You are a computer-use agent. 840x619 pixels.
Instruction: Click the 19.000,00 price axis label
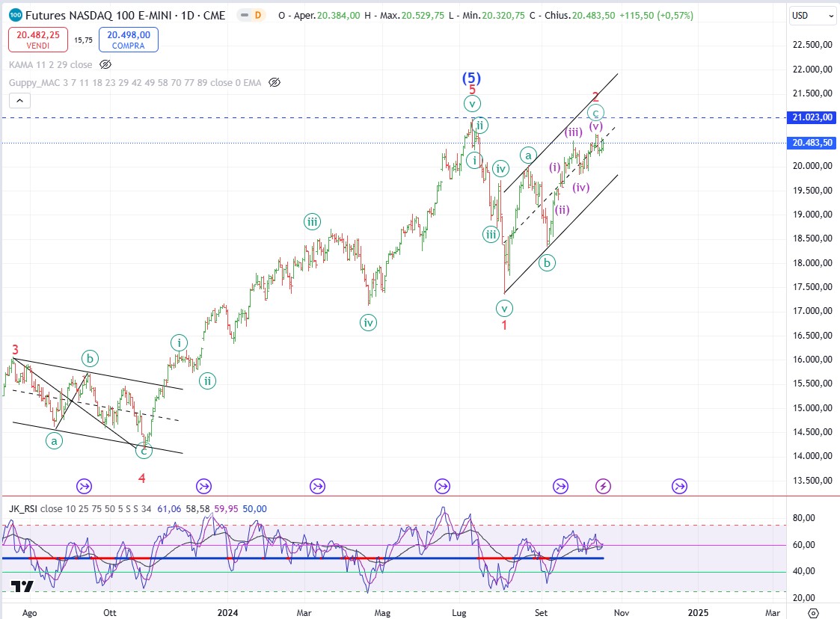812,215
